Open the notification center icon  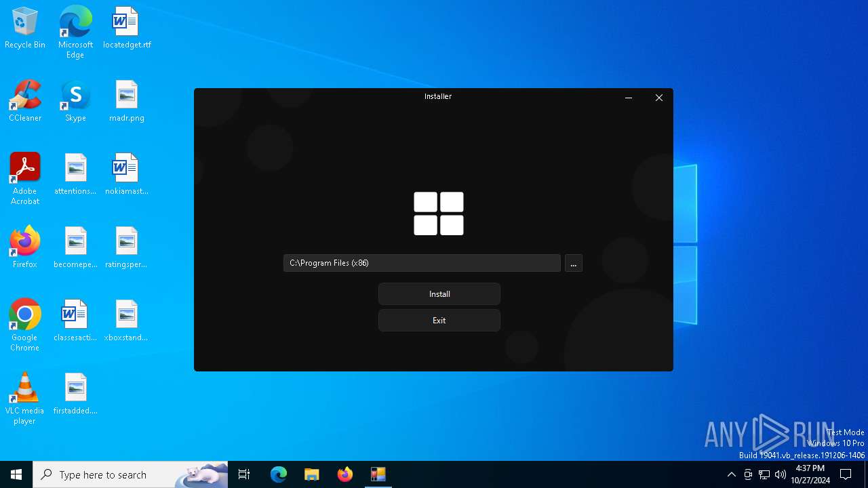click(846, 474)
